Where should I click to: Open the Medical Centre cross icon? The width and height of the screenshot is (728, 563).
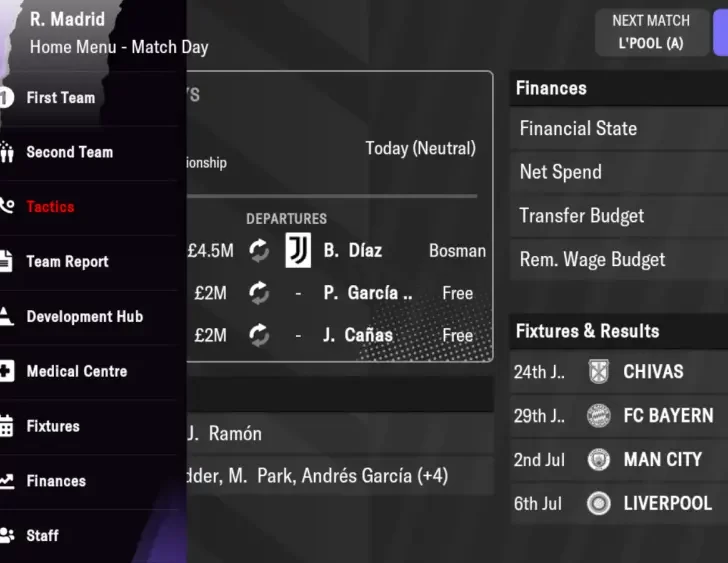(6, 372)
